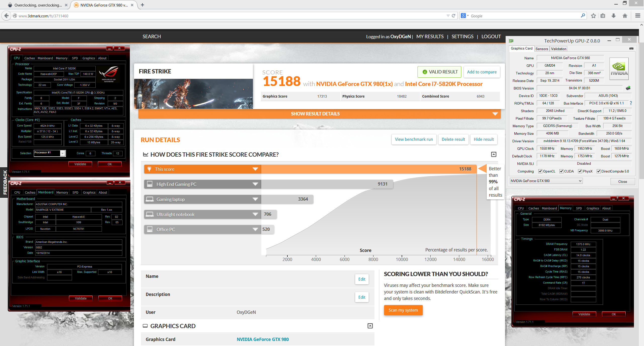Toggle the PhysX checkbox in GPU-Z

(580, 171)
